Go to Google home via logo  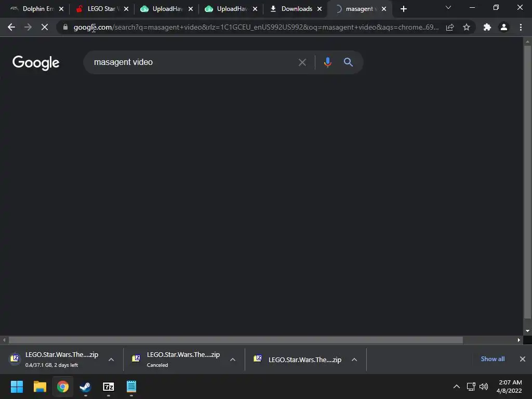[36, 63]
